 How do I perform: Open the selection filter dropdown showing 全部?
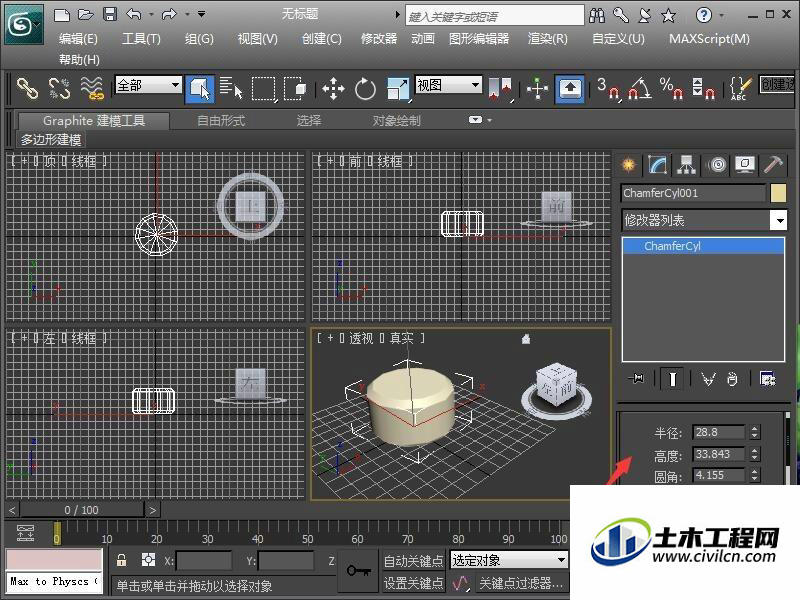(148, 85)
